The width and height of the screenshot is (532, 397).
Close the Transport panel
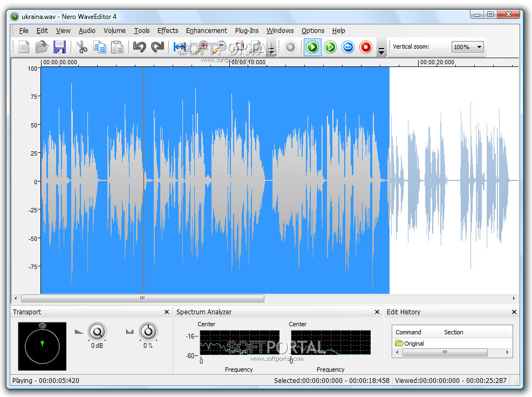click(167, 312)
